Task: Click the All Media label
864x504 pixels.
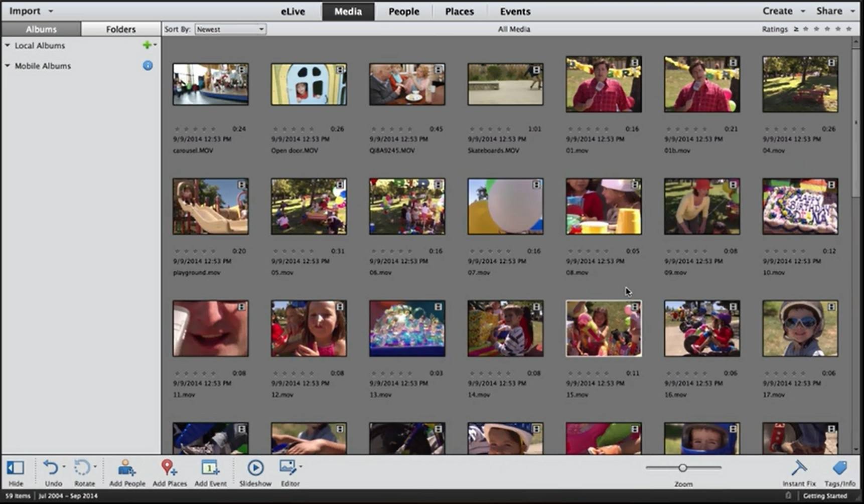Action: [x=514, y=29]
